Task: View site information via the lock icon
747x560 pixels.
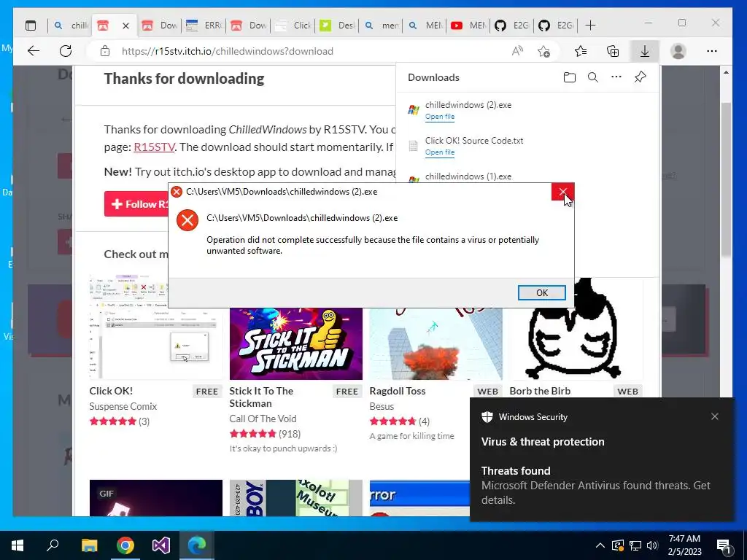Action: (105, 51)
